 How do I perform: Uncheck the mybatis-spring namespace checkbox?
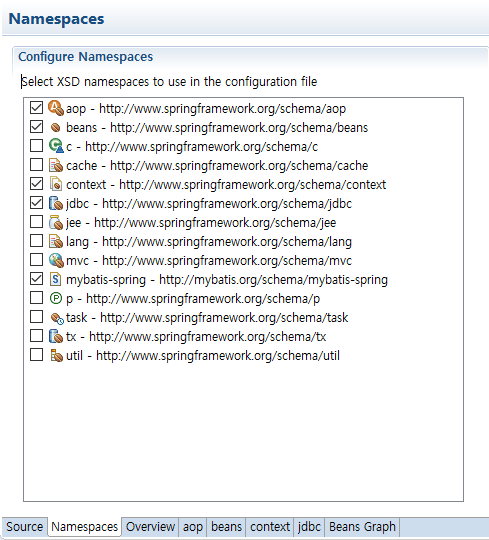[37, 279]
